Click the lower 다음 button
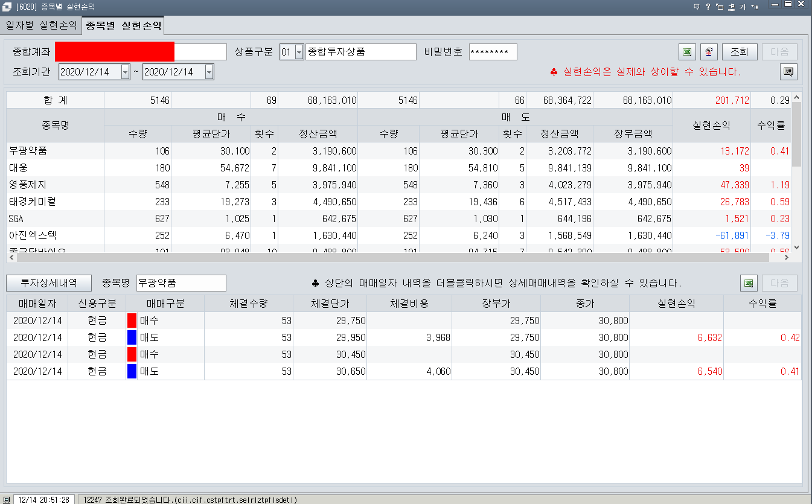 click(779, 282)
